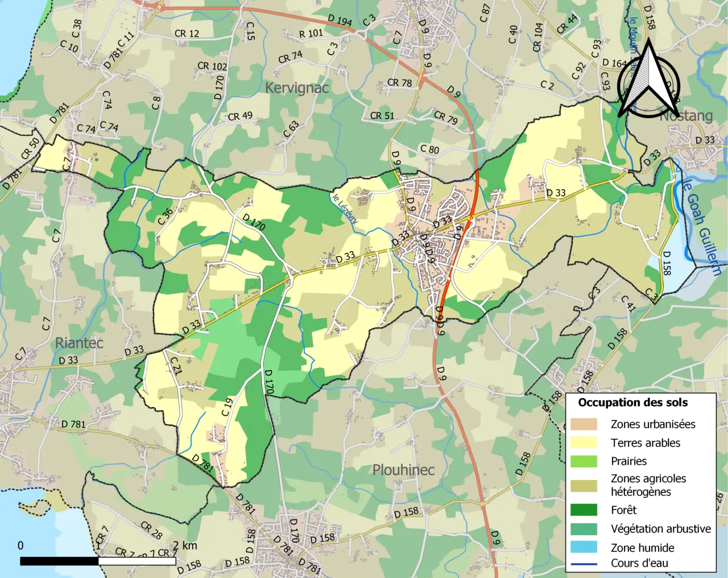This screenshot has height=578, width=728.
Task: Click the 'Prairies' legend label
Action: click(x=628, y=461)
